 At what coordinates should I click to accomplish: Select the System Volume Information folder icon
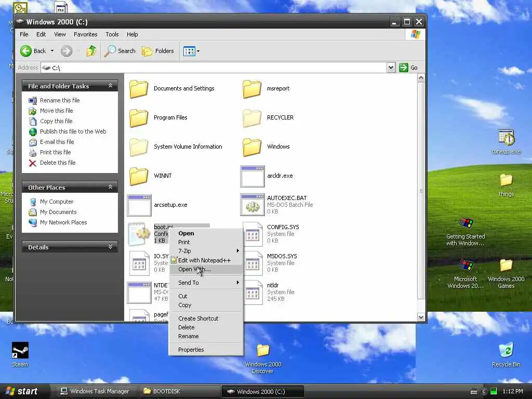[x=139, y=147]
